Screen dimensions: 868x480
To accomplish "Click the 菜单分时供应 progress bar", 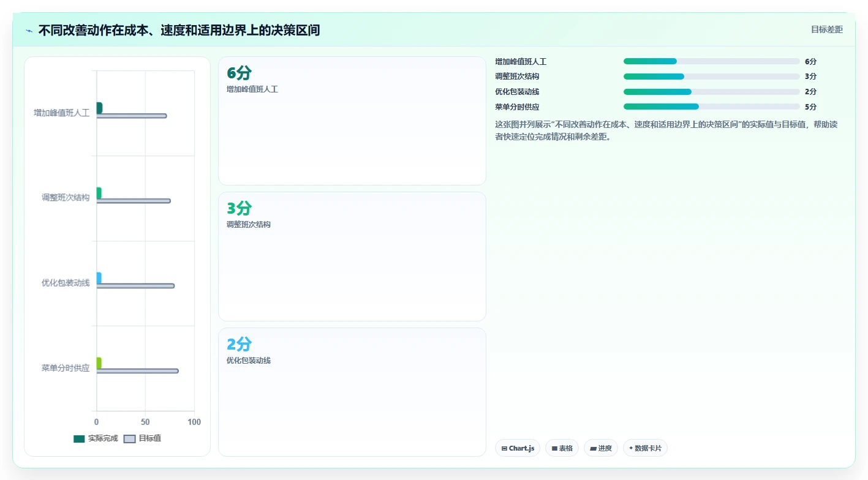I will [x=712, y=107].
